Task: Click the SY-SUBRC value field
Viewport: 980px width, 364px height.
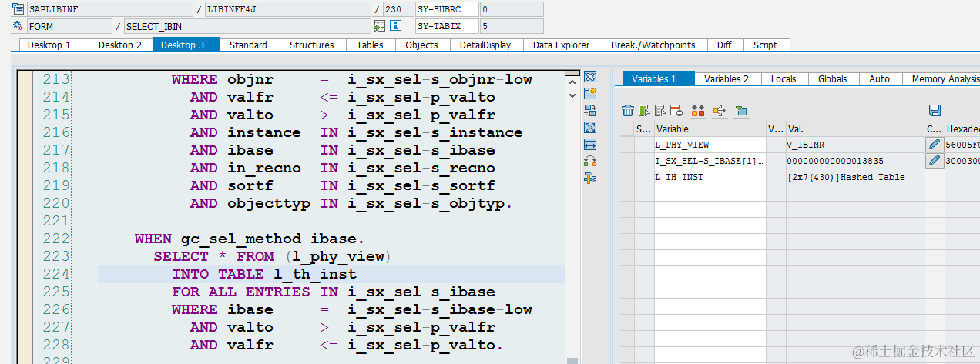Action: [x=511, y=9]
